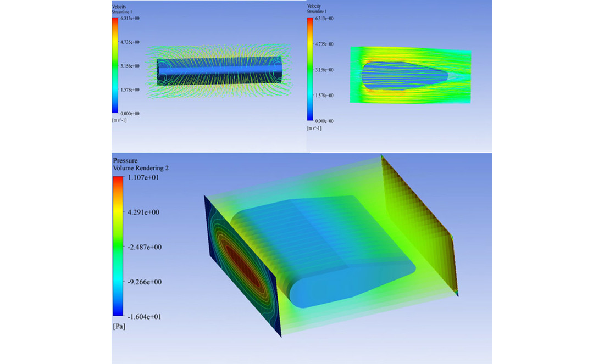The height and width of the screenshot is (364, 604).
Task: Click the [m s^-1] unit under the top-left legend
Action: click(x=119, y=120)
